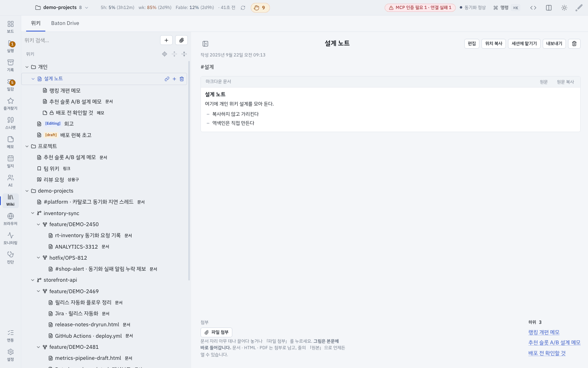Collapse the 프로젝트 folder
This screenshot has height=368, width=588.
pyautogui.click(x=27, y=146)
